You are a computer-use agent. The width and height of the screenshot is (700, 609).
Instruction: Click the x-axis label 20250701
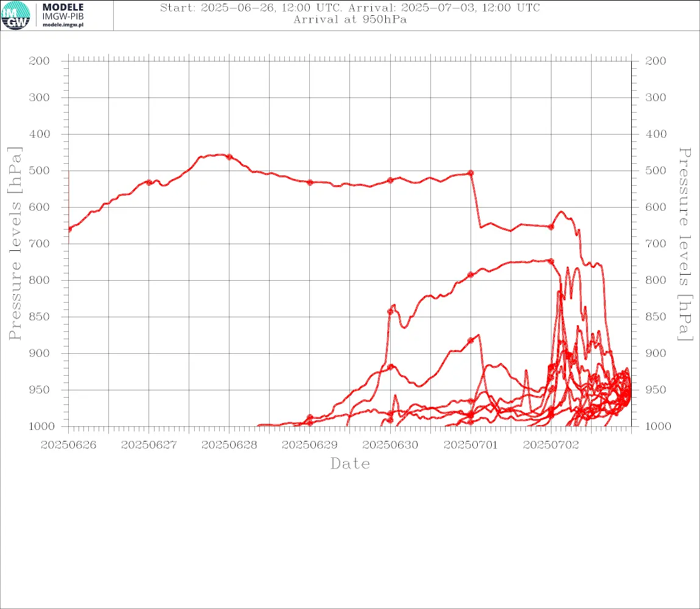471,445
